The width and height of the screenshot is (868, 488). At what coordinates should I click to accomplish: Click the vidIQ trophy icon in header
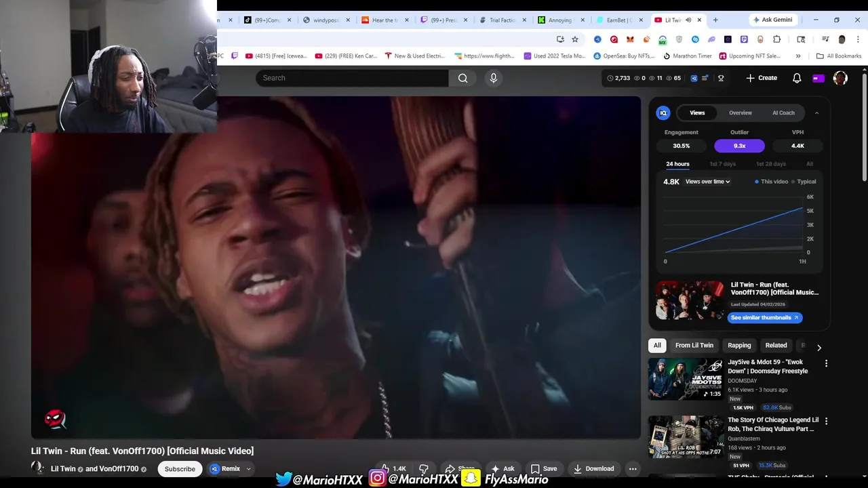pyautogui.click(x=721, y=78)
